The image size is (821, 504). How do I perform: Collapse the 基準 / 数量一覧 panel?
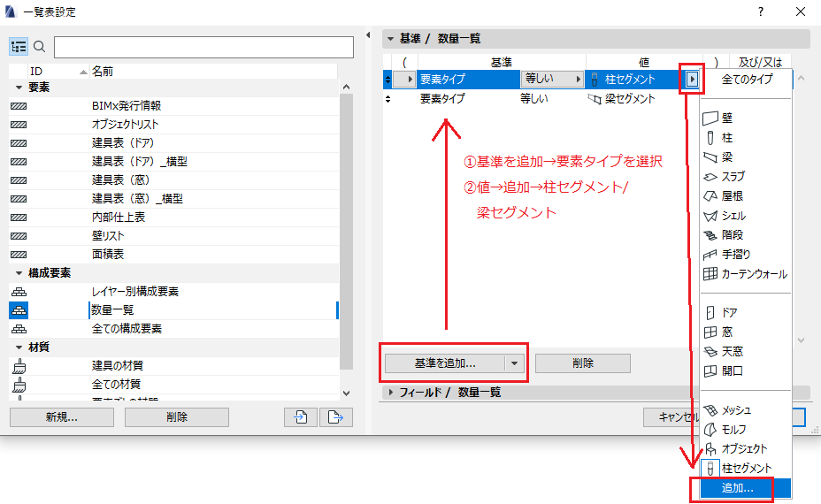pyautogui.click(x=390, y=39)
